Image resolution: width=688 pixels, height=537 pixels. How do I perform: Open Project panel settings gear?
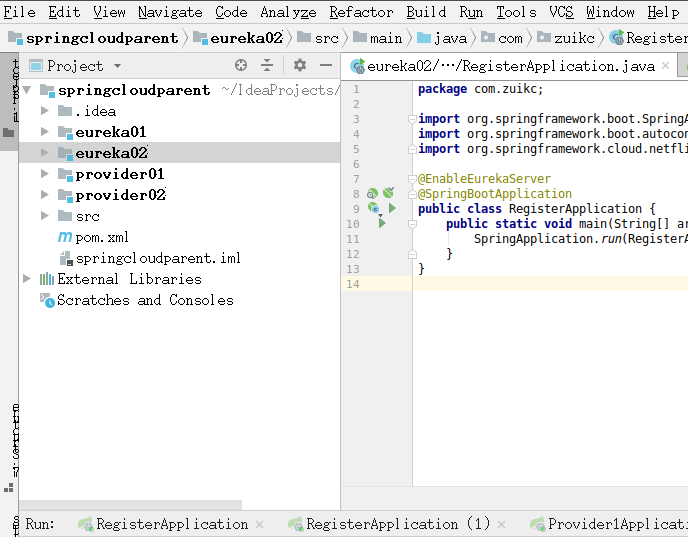click(300, 66)
